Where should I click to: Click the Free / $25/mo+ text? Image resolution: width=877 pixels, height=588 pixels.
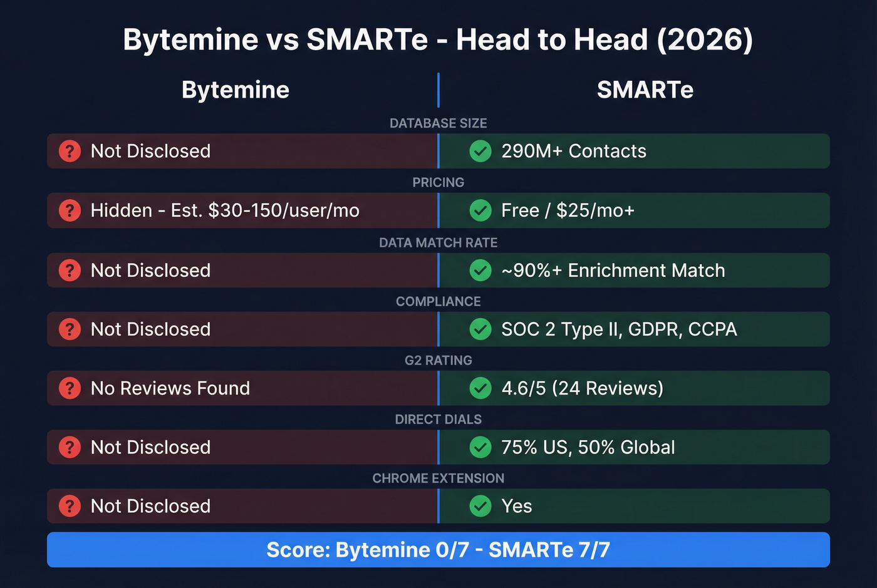568,210
